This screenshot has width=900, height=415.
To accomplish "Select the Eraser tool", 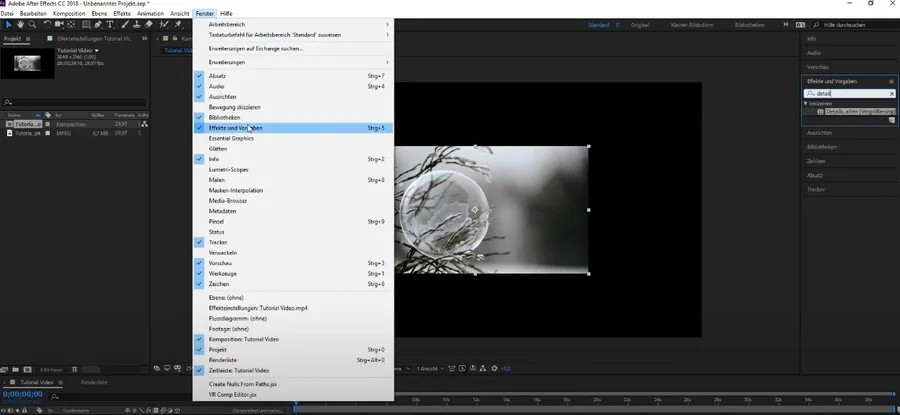I will click(149, 24).
